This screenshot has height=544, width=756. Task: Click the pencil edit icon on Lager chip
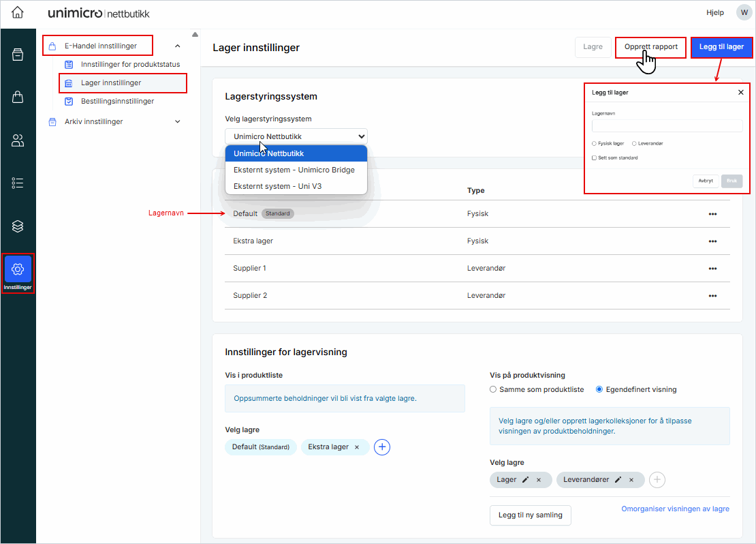(525, 480)
